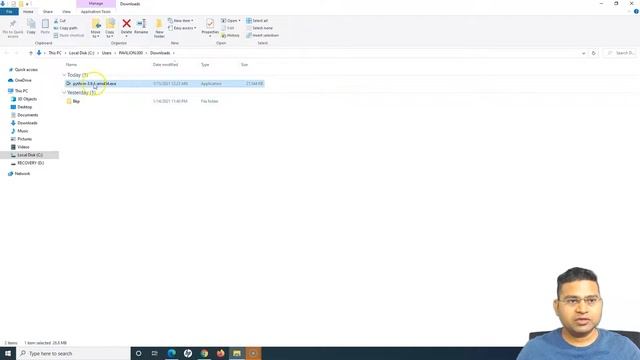Image resolution: width=640 pixels, height=360 pixels.
Task: Select the python amd64.exe installer file
Action: pyautogui.click(x=164, y=84)
